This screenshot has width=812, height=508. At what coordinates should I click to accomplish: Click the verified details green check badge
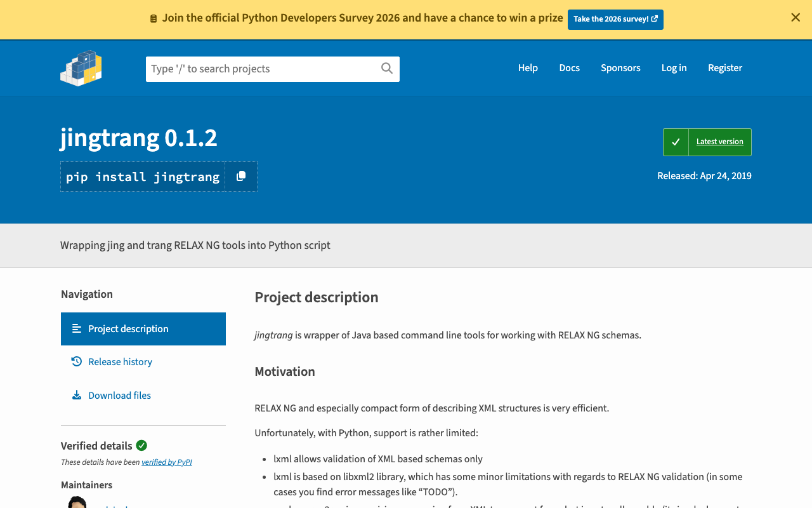[x=141, y=446]
